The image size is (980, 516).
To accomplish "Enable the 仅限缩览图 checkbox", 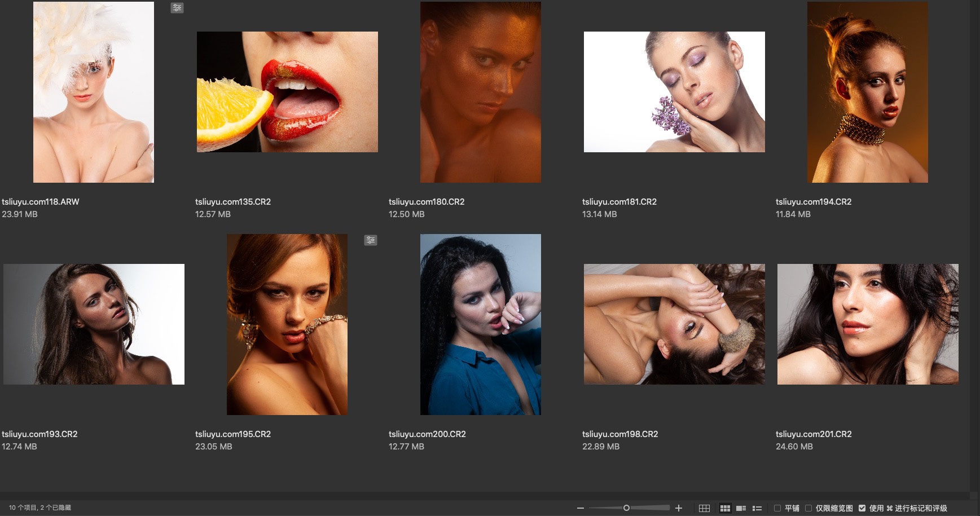I will click(x=808, y=508).
